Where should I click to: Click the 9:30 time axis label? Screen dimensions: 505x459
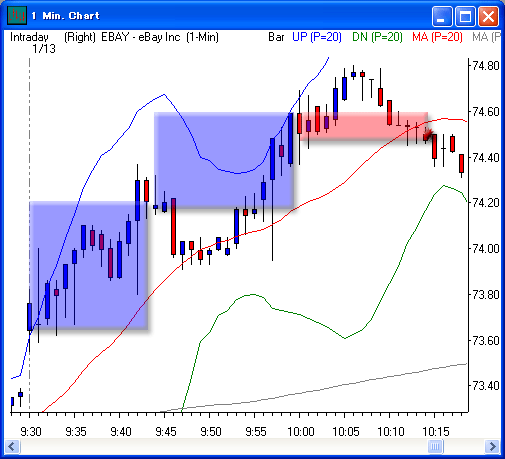[31, 432]
